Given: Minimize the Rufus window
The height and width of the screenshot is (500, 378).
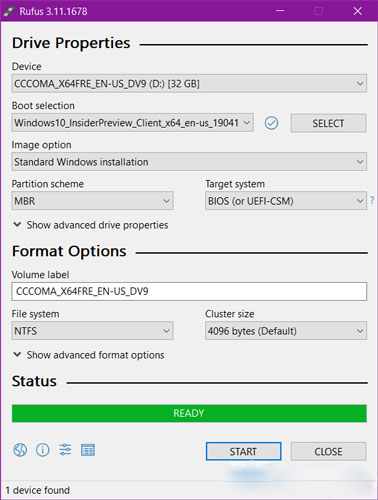Looking at the screenshot, I should coord(280,11).
